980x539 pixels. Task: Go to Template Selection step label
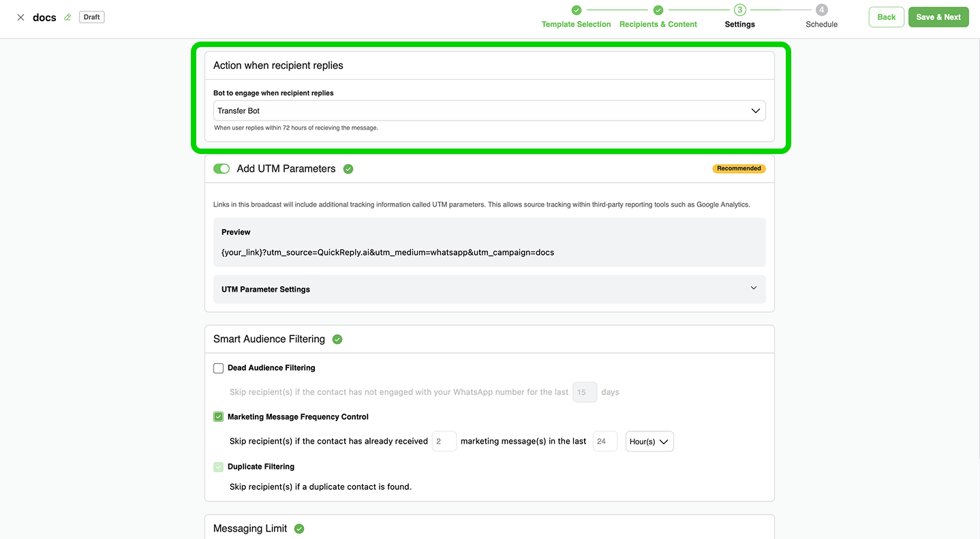(576, 25)
